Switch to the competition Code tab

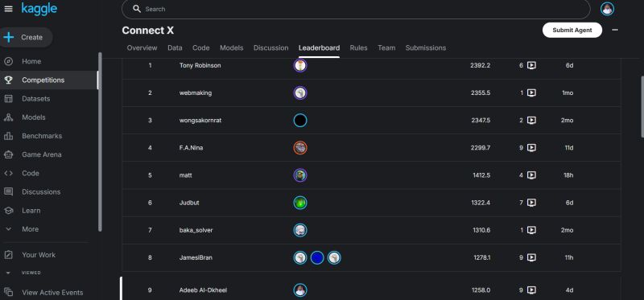201,48
